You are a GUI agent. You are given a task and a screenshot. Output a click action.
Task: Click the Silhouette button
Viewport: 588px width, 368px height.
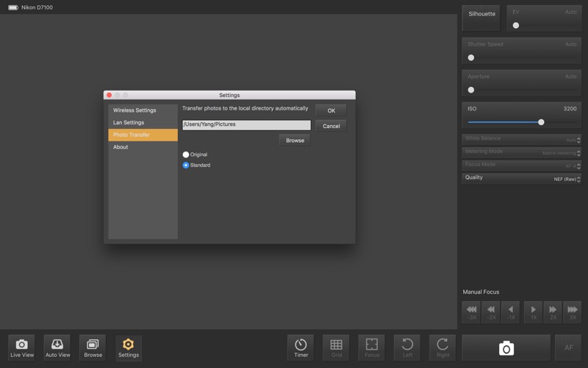pyautogui.click(x=481, y=17)
